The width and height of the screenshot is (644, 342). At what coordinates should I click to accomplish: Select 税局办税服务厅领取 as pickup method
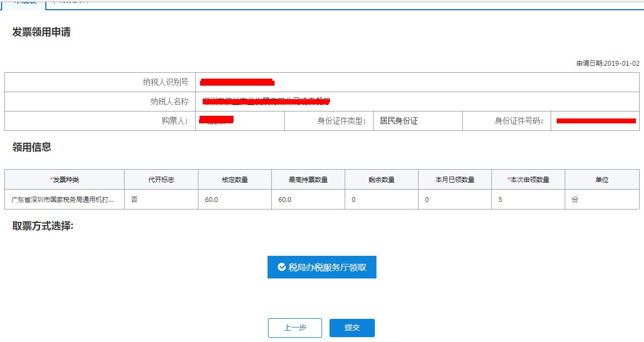pos(322,267)
